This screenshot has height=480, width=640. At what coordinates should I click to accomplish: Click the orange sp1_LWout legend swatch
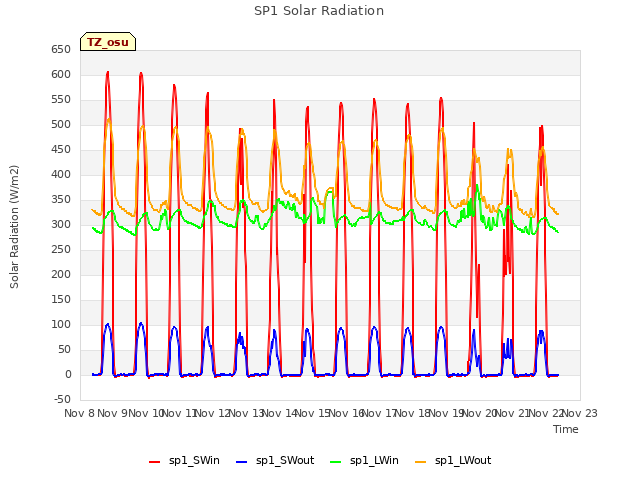[420, 462]
